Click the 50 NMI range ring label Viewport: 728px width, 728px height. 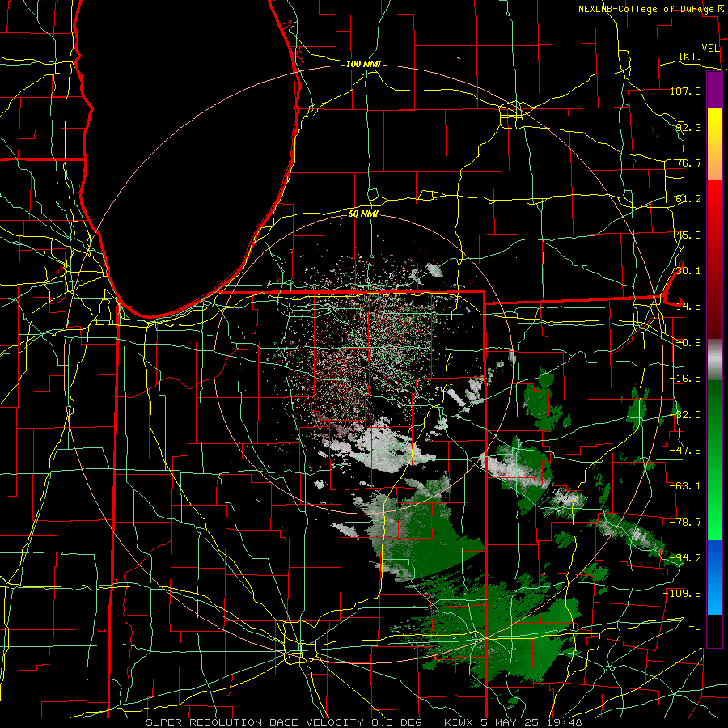[x=363, y=214]
